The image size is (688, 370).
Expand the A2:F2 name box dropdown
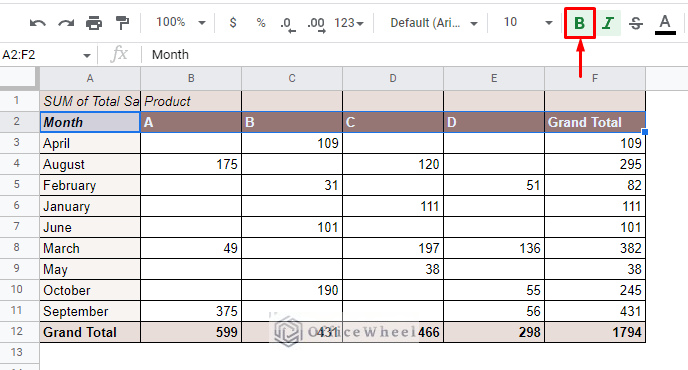(x=86, y=55)
